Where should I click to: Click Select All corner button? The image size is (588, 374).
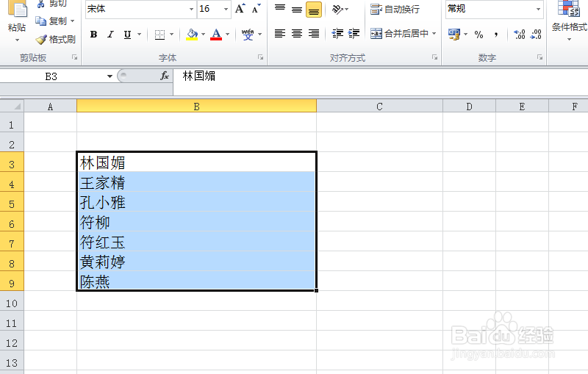[x=12, y=106]
